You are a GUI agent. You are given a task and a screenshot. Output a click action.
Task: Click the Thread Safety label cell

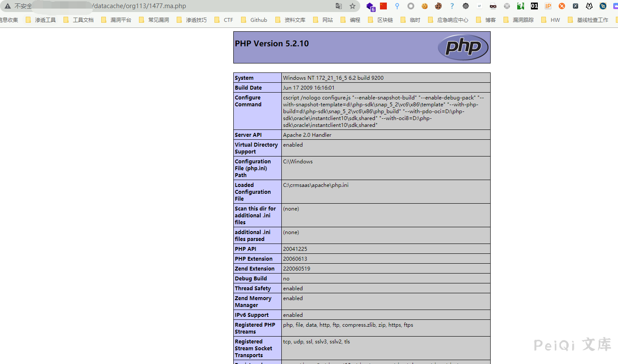[257, 288]
